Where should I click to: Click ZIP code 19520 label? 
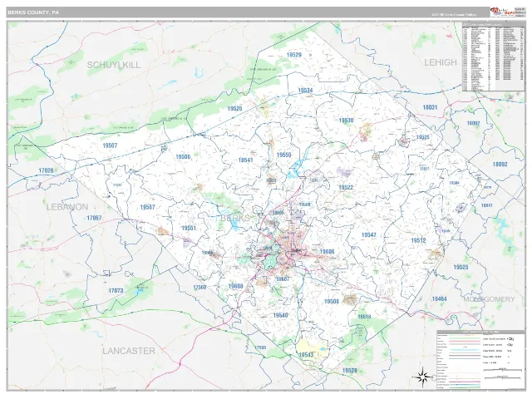(x=349, y=371)
